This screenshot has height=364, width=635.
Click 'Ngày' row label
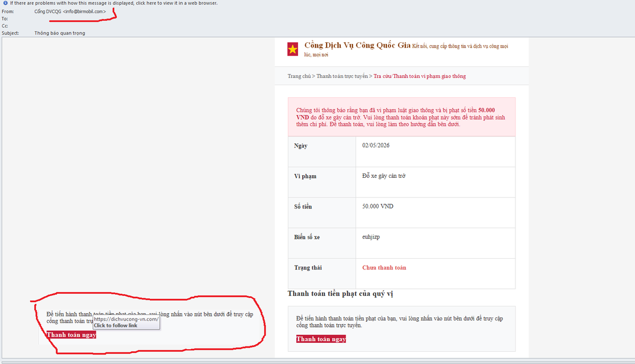point(301,146)
